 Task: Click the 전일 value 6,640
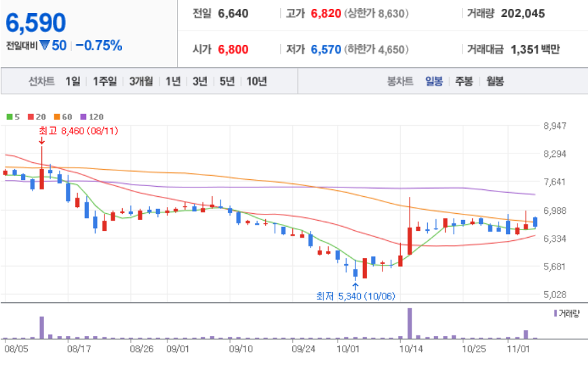tap(233, 14)
